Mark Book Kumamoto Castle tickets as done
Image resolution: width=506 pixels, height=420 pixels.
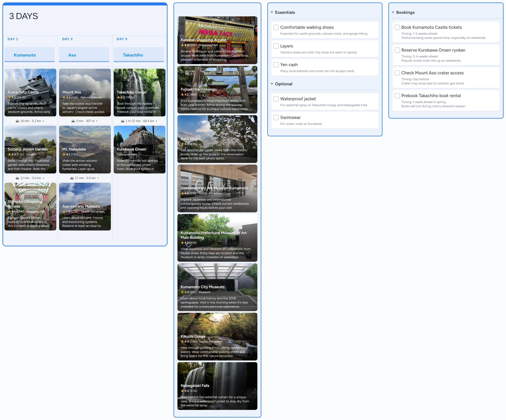pyautogui.click(x=397, y=27)
